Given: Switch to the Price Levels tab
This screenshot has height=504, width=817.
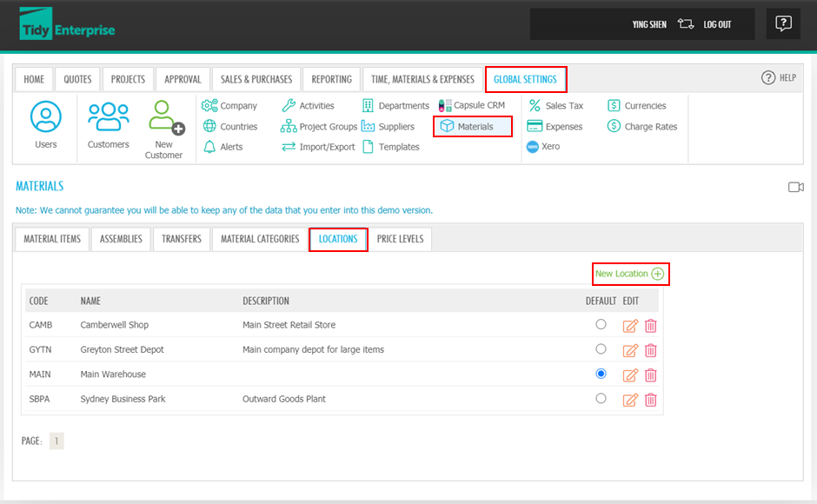Looking at the screenshot, I should pos(400,239).
